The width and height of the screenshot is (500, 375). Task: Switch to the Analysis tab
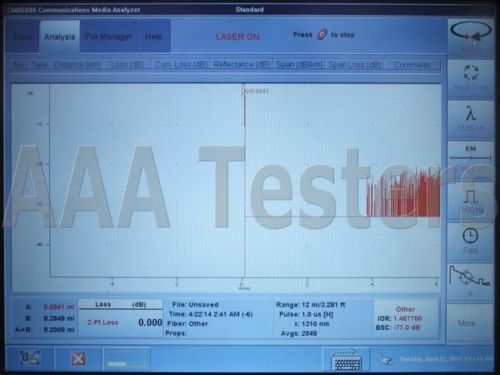pos(60,36)
